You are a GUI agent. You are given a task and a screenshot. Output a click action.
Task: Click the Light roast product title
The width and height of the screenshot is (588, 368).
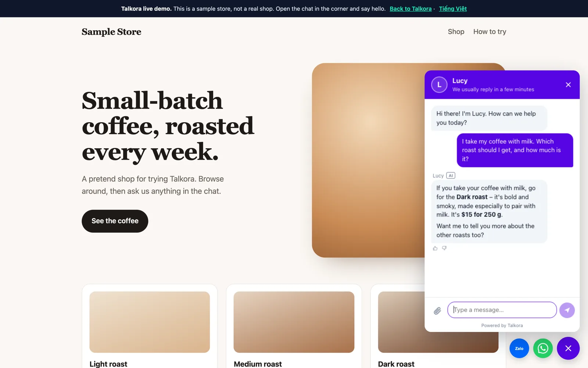point(108,364)
